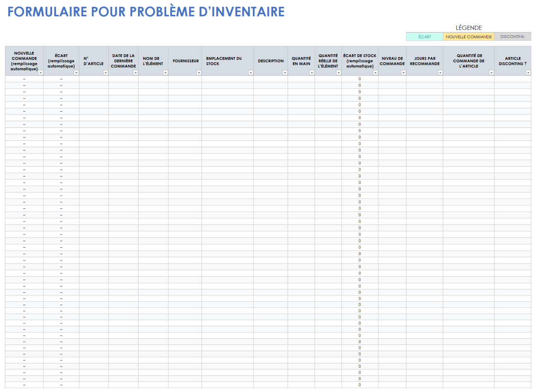
Task: Open the filter icon on FOURNISSEUR column
Action: coord(199,73)
